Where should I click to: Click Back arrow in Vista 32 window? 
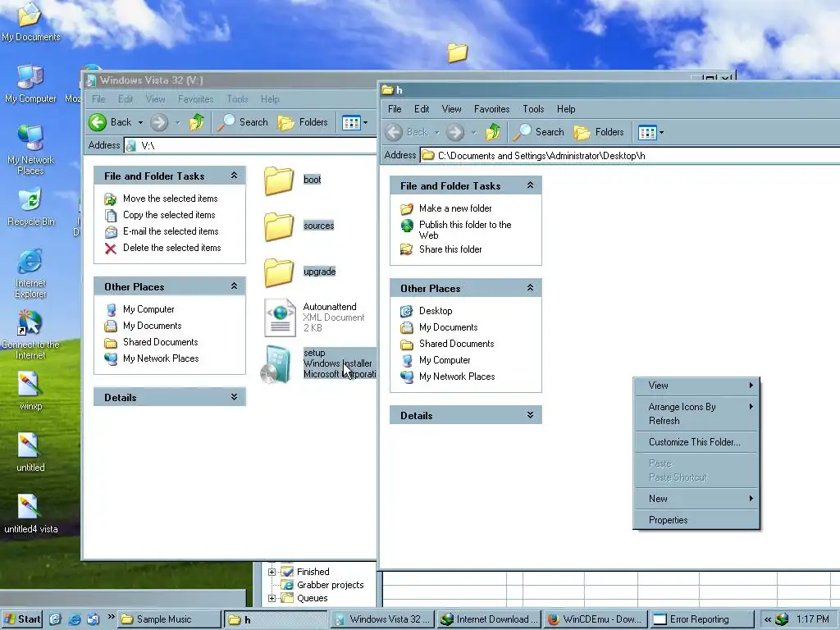point(98,122)
